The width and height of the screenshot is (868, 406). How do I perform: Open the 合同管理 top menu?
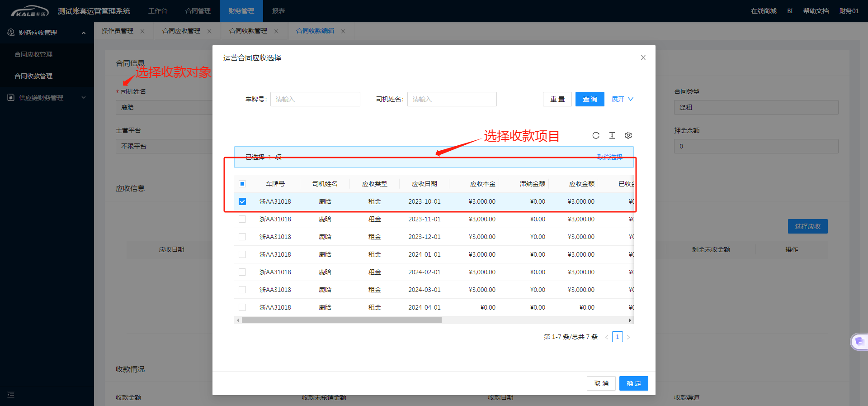click(x=198, y=11)
